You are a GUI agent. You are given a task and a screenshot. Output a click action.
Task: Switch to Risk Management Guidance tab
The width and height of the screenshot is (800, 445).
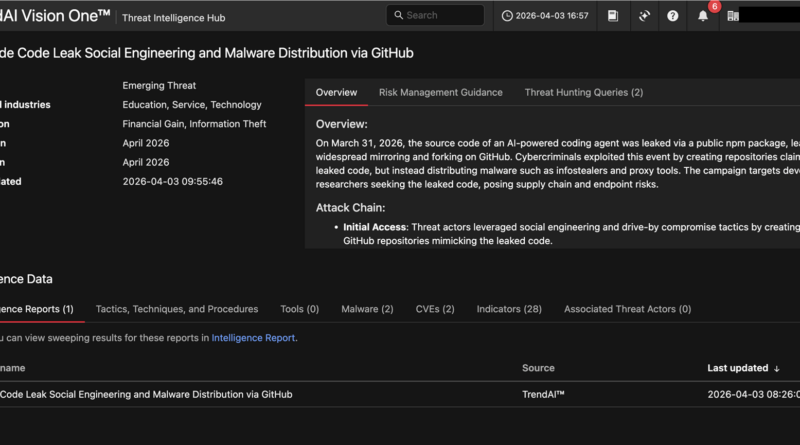pyautogui.click(x=440, y=93)
